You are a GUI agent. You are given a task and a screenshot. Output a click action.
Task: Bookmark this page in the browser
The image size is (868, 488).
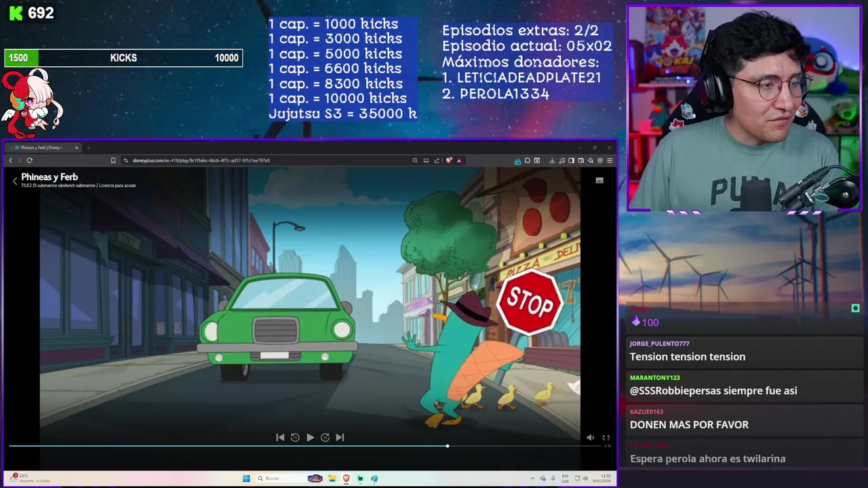point(113,161)
